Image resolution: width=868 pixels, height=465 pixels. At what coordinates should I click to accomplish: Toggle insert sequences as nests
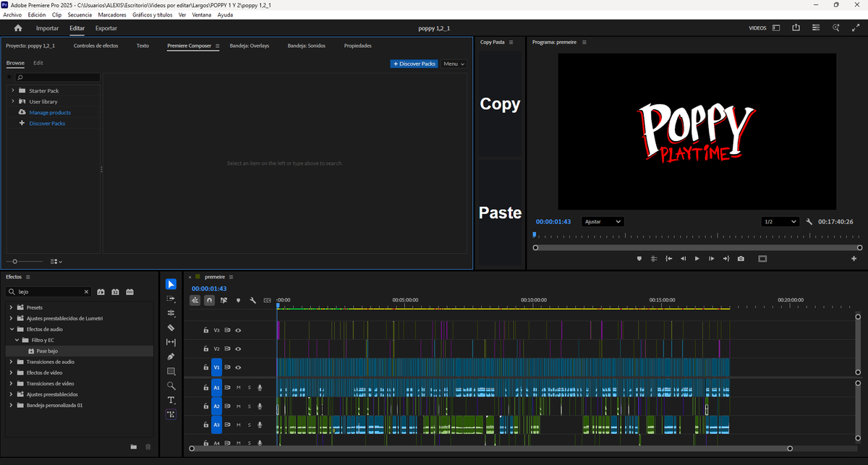(x=195, y=300)
